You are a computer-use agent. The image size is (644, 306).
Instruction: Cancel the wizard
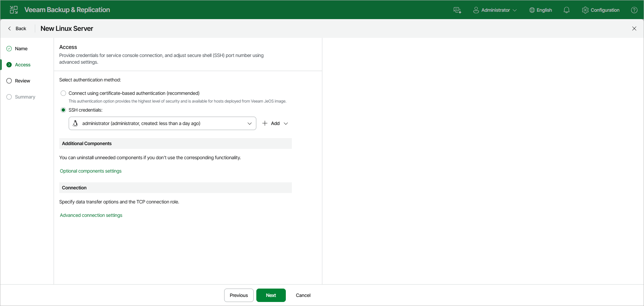point(303,295)
